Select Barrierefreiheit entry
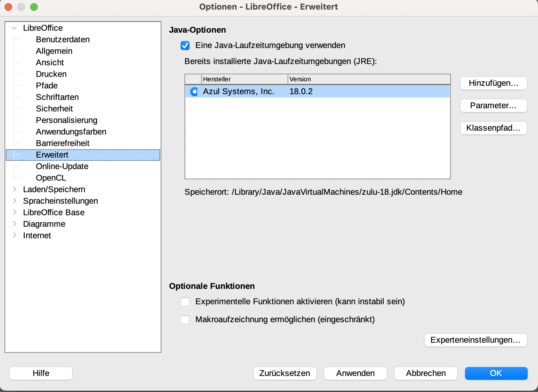The image size is (538, 392). coord(63,143)
